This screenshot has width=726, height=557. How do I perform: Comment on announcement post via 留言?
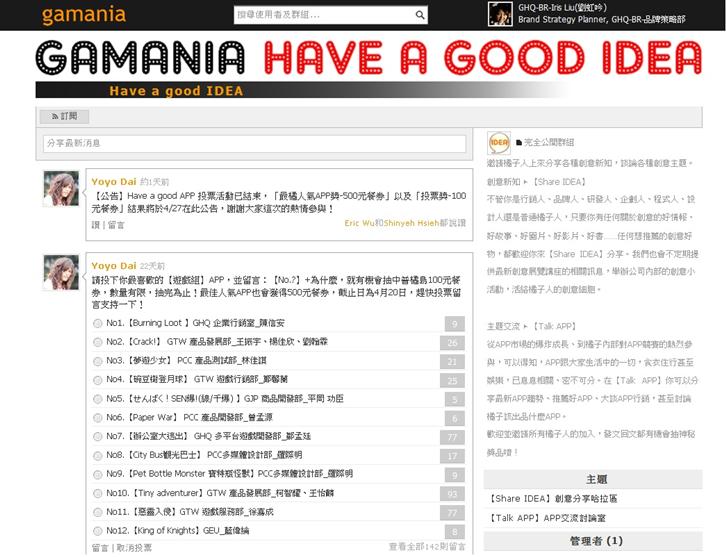(116, 225)
